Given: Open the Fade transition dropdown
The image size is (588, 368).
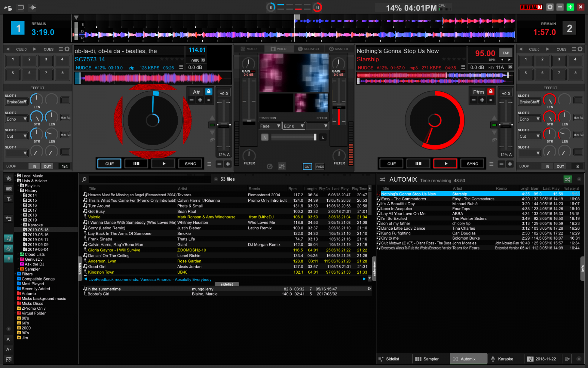Looking at the screenshot, I should point(270,126).
